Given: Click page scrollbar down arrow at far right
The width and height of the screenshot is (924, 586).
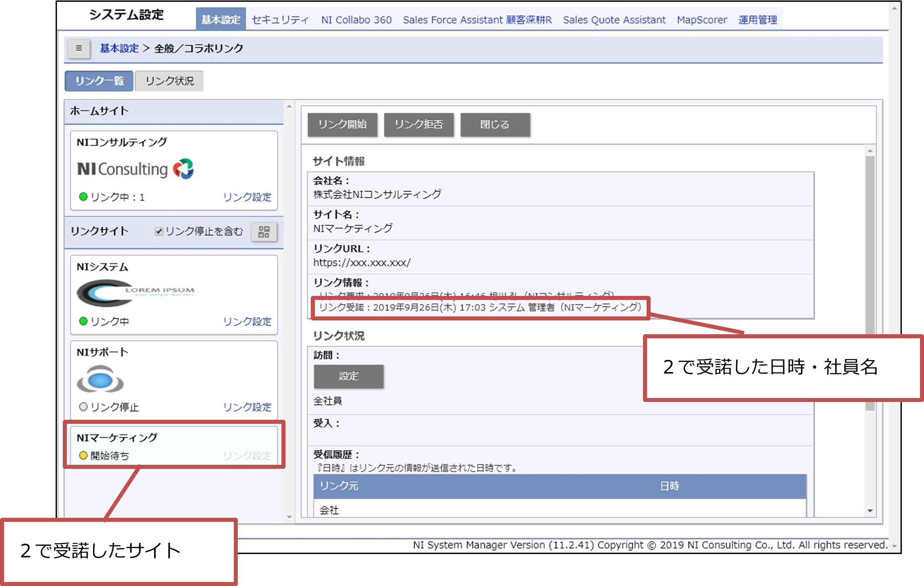Looking at the screenshot, I should pyautogui.click(x=894, y=546).
